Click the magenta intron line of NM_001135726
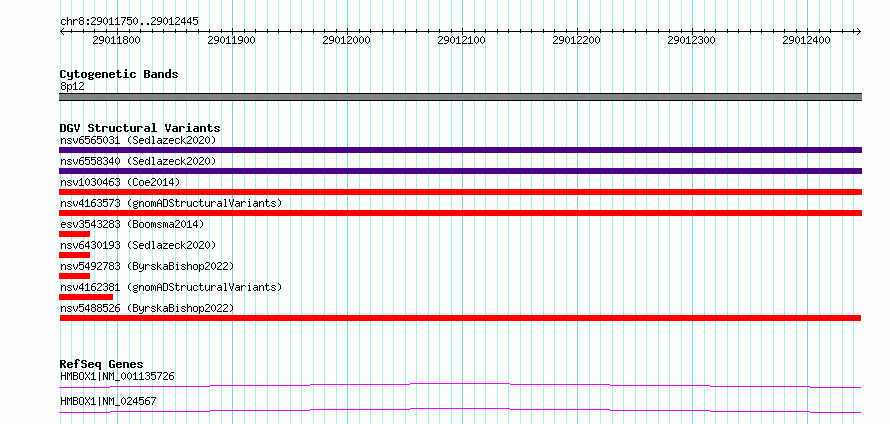This screenshot has height=424, width=890. coord(460,385)
